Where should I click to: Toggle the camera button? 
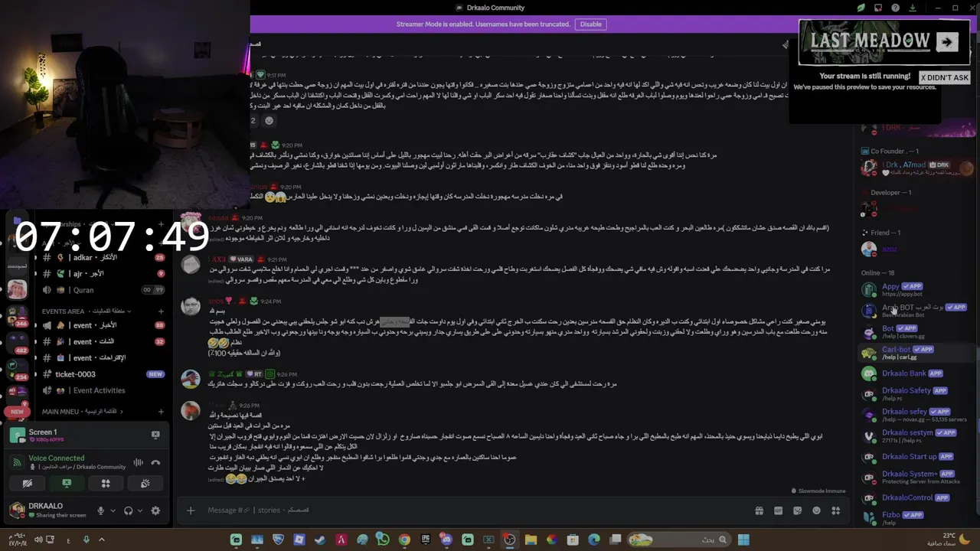27,483
